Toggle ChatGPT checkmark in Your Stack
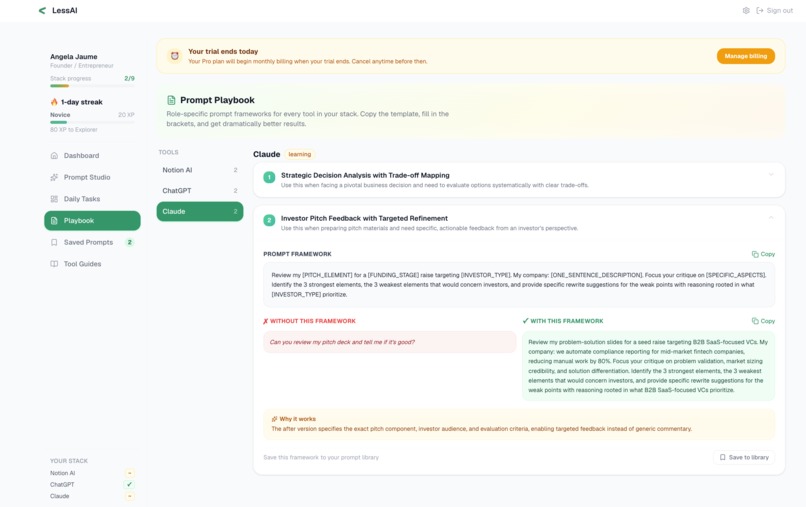The width and height of the screenshot is (806, 507). [x=130, y=484]
